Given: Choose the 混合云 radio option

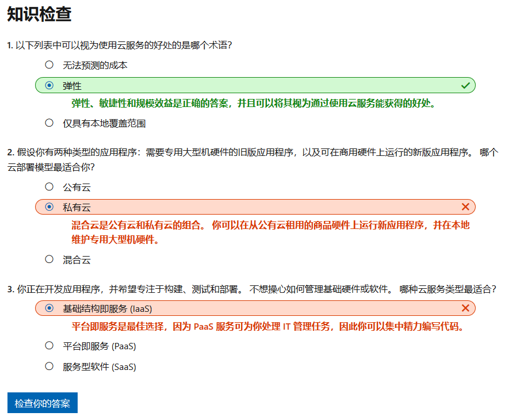Looking at the screenshot, I should tap(49, 259).
